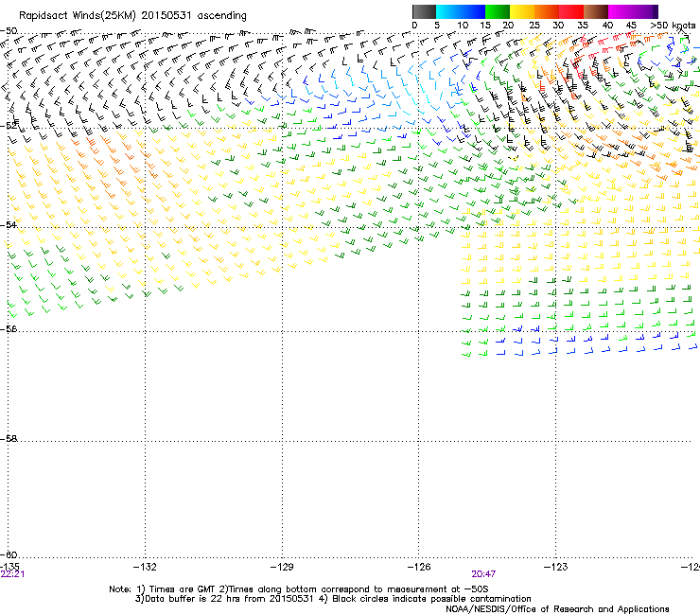The image size is (700, 615).
Task: Click the gray 0-5 knots color segment
Action: click(x=424, y=11)
